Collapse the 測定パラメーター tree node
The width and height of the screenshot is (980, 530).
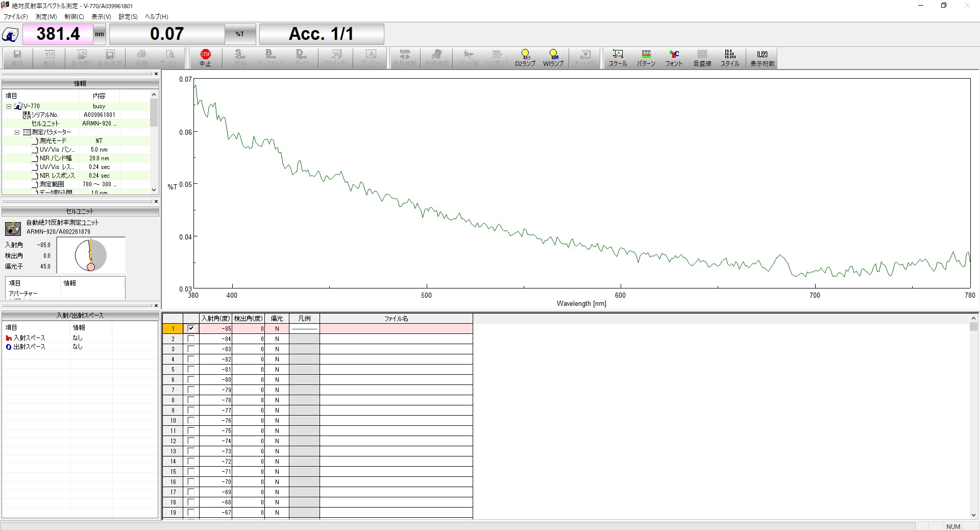17,132
